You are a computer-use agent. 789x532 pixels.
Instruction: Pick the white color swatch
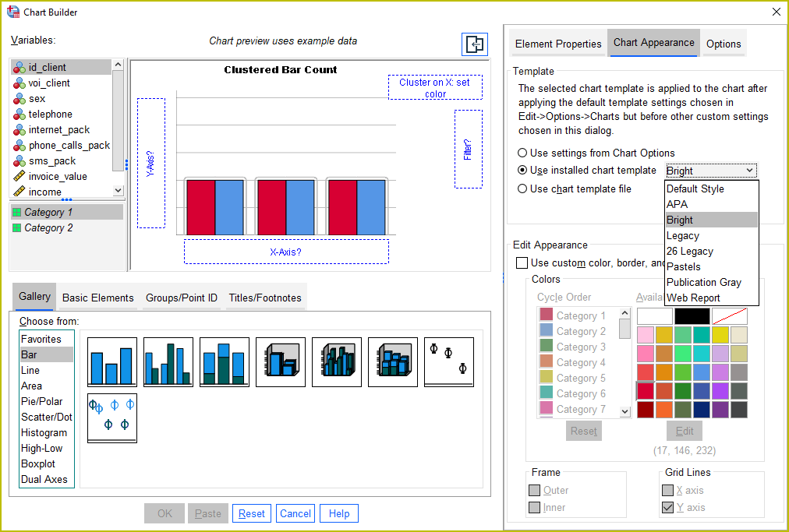point(655,316)
